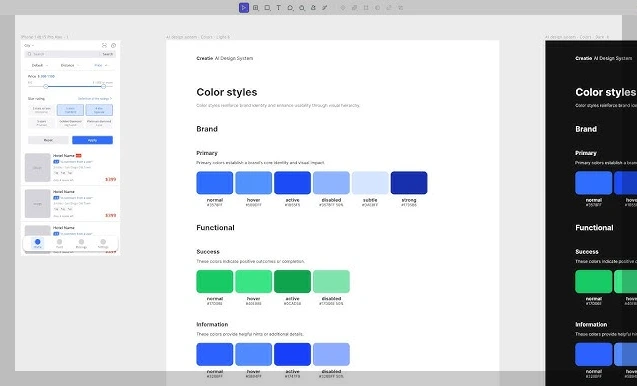Select the Pen tool in the toolbar

click(x=290, y=8)
